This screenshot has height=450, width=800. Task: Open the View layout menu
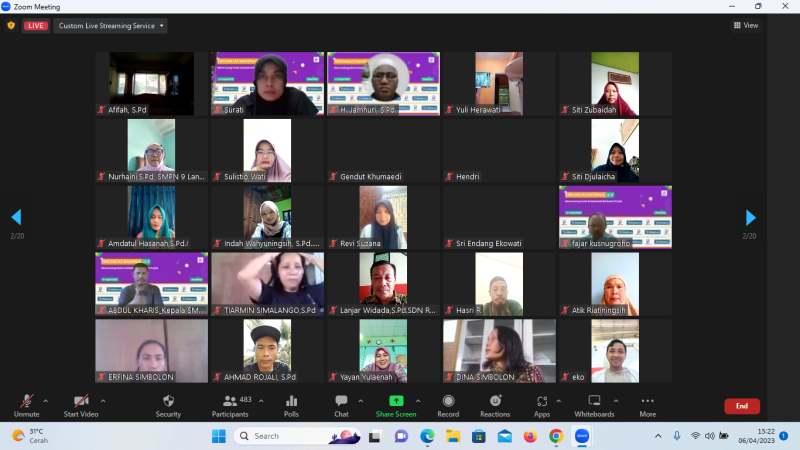745,25
